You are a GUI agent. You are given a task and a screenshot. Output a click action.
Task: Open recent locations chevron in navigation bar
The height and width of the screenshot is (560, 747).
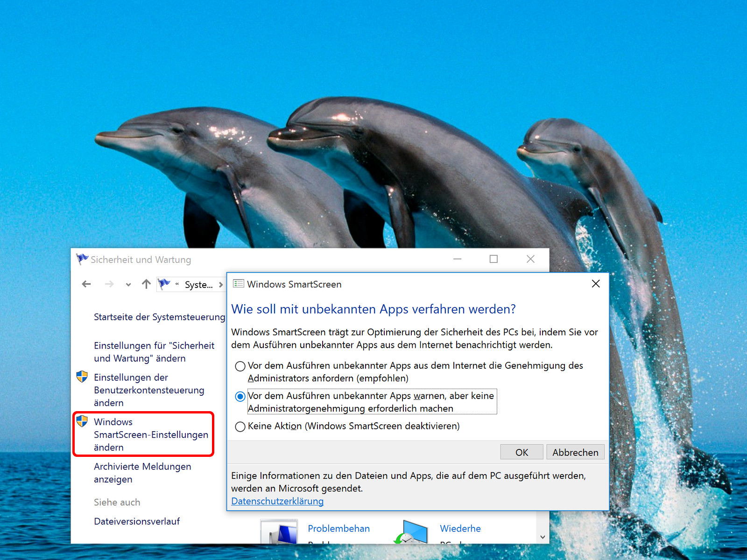click(128, 285)
